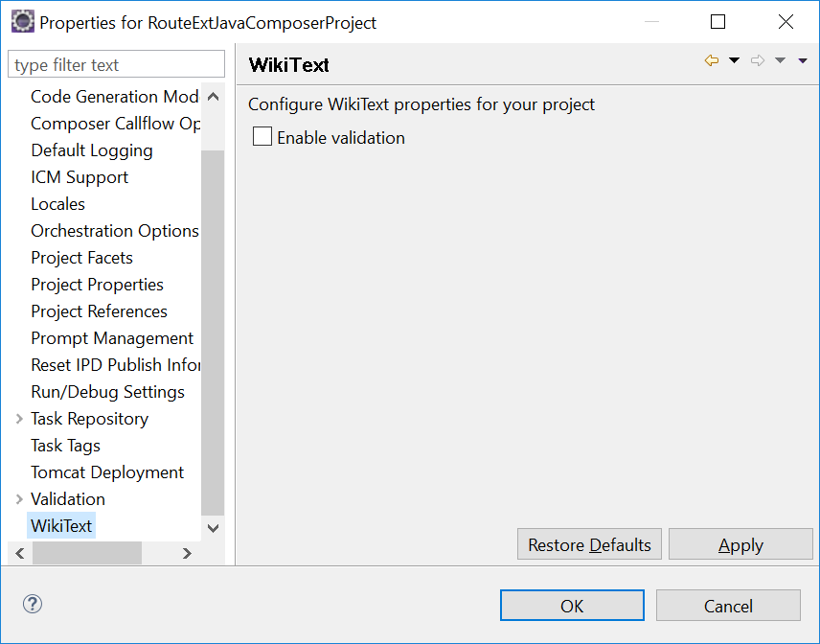Open the back history dropdown arrow
This screenshot has width=820, height=644.
(734, 60)
